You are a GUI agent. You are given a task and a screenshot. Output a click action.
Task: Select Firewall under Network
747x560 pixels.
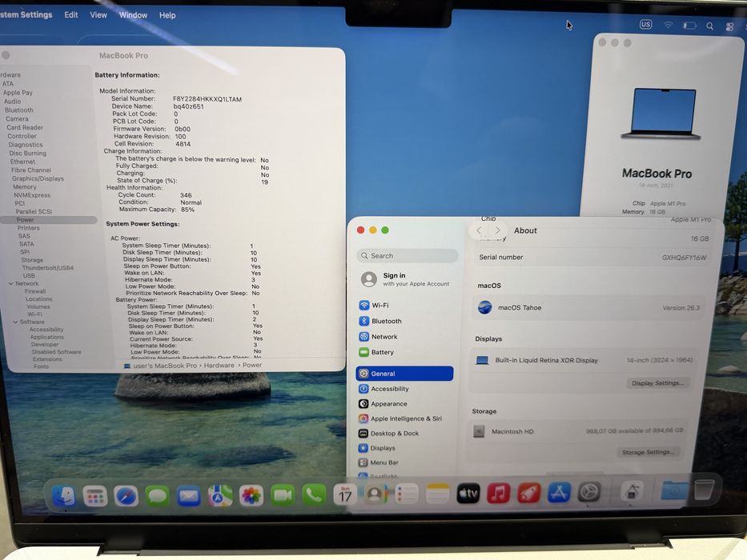coord(35,291)
